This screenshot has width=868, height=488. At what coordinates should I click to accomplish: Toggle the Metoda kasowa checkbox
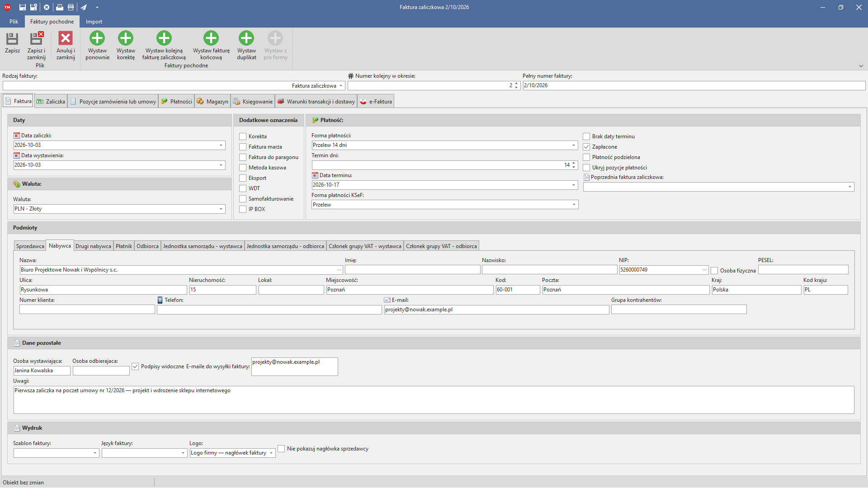pos(243,168)
